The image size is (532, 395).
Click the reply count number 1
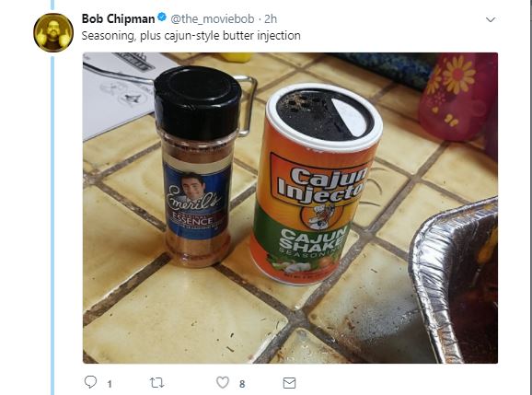(x=110, y=384)
